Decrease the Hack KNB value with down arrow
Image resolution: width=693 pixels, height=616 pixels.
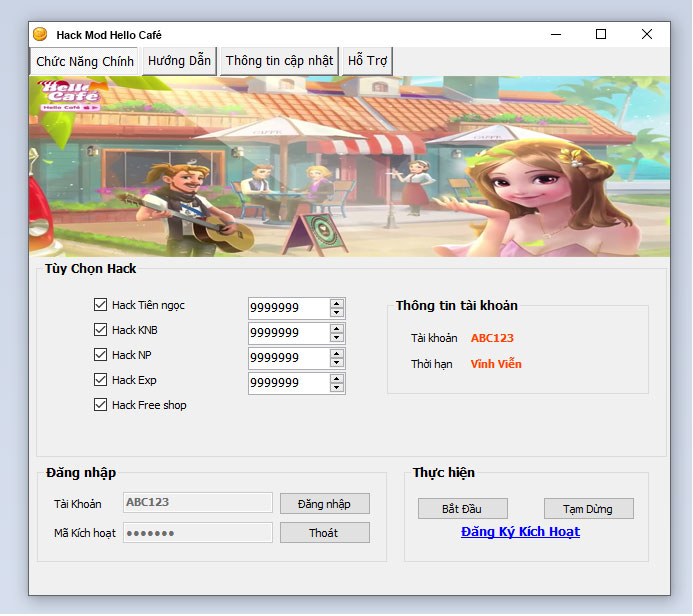pyautogui.click(x=337, y=338)
